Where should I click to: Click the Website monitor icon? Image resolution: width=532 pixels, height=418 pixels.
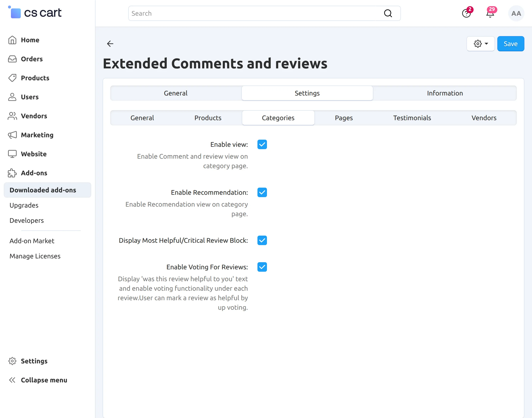[12, 154]
